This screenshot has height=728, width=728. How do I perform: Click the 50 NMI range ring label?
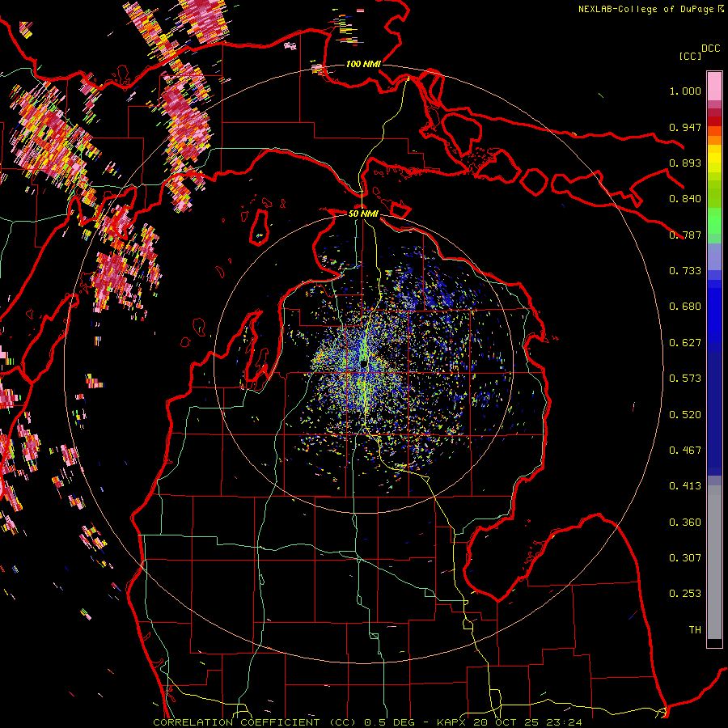(363, 214)
